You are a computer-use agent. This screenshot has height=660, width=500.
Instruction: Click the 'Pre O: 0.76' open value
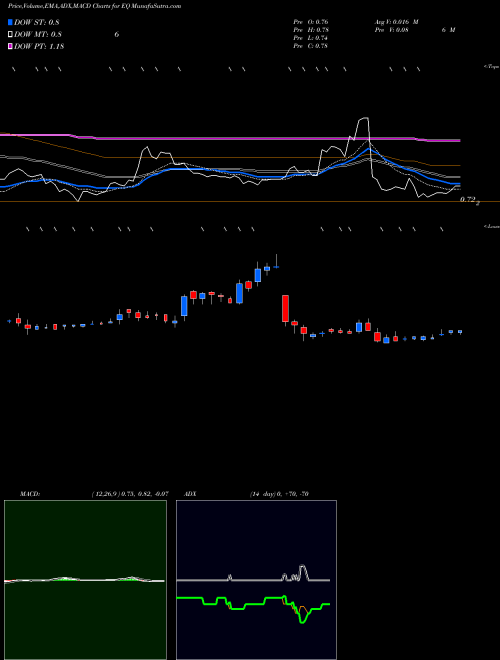click(311, 22)
